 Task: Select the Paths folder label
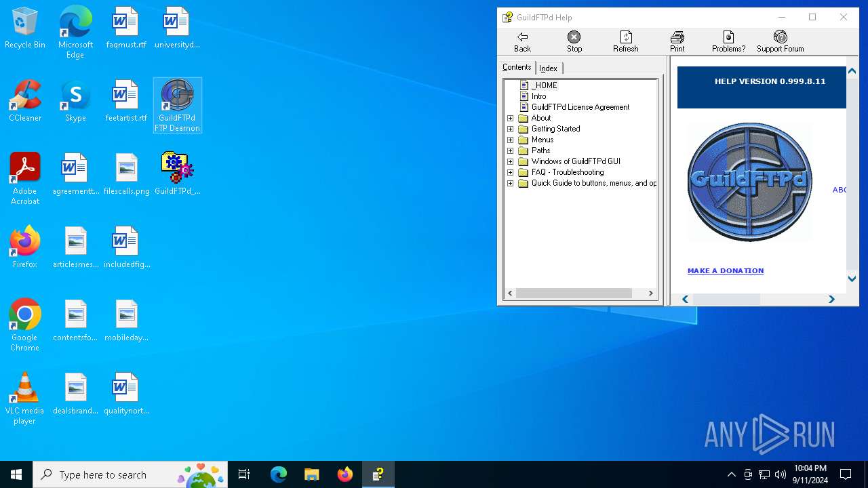(x=541, y=150)
